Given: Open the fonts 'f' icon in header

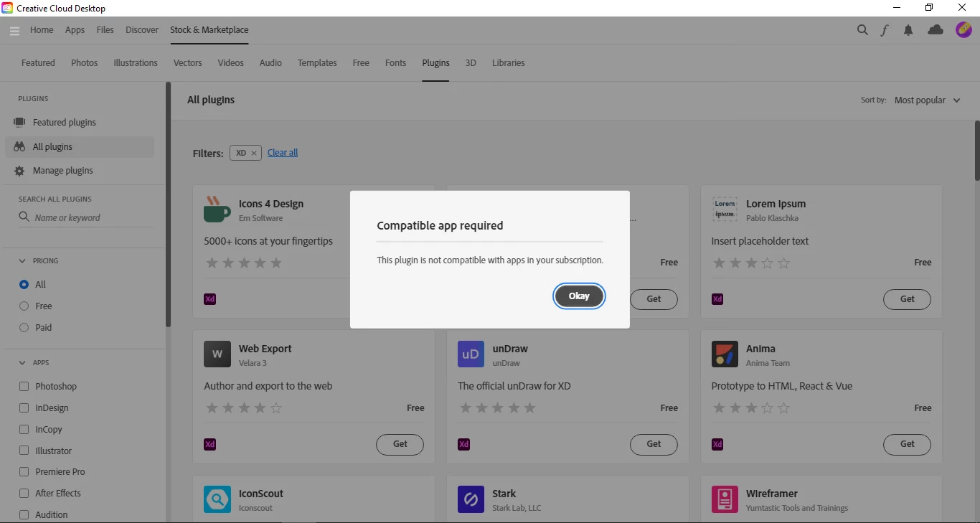Looking at the screenshot, I should pos(885,30).
